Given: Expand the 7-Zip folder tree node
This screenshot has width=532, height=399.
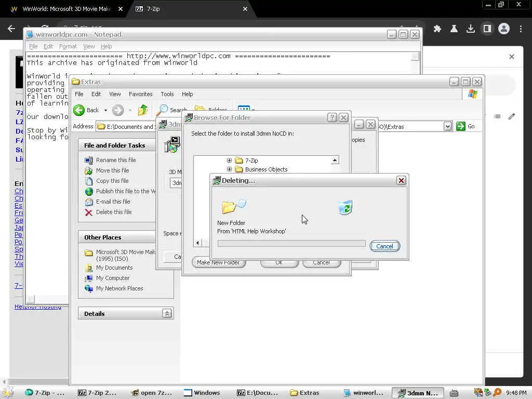Looking at the screenshot, I should 229,160.
